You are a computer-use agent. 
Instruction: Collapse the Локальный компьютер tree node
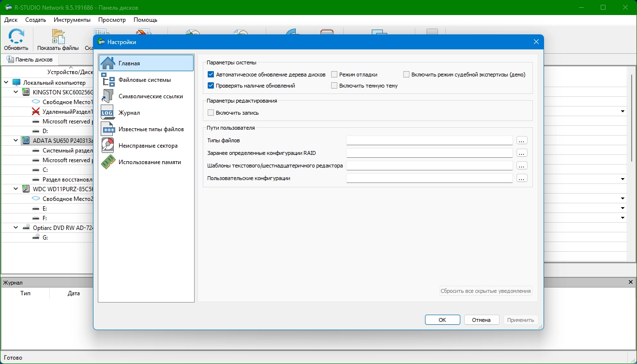(x=6, y=83)
